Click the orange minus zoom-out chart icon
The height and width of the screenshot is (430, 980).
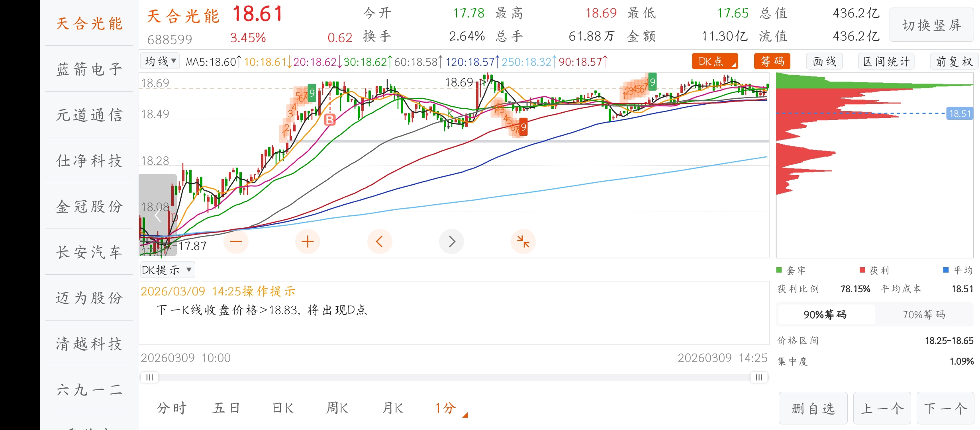[236, 241]
